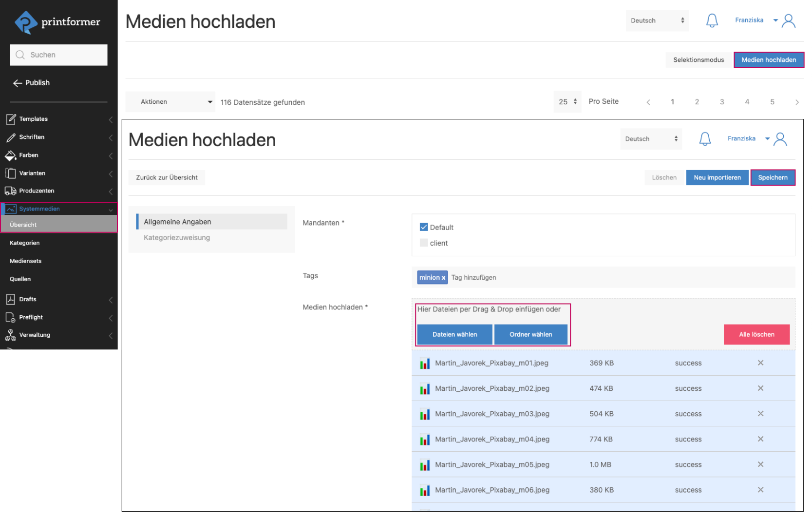Enable the client Mandanten checkbox

tap(424, 243)
